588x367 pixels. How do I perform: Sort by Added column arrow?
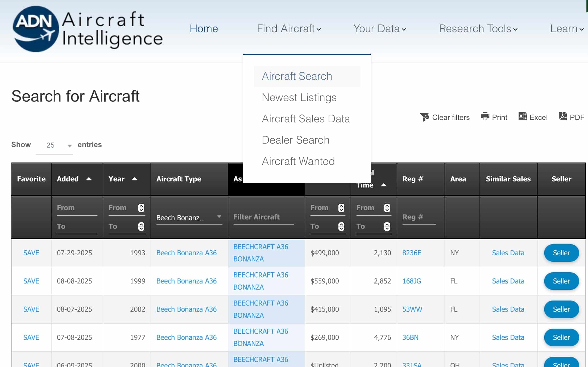(x=89, y=179)
